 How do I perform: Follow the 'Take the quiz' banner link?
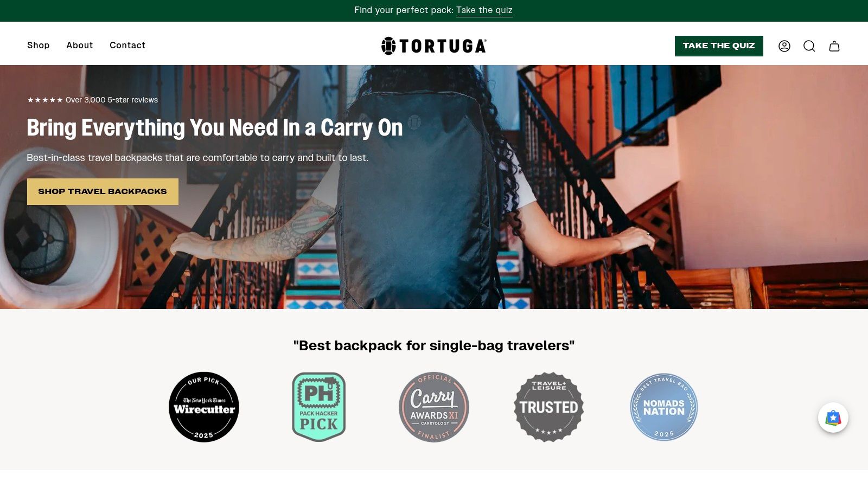[484, 10]
